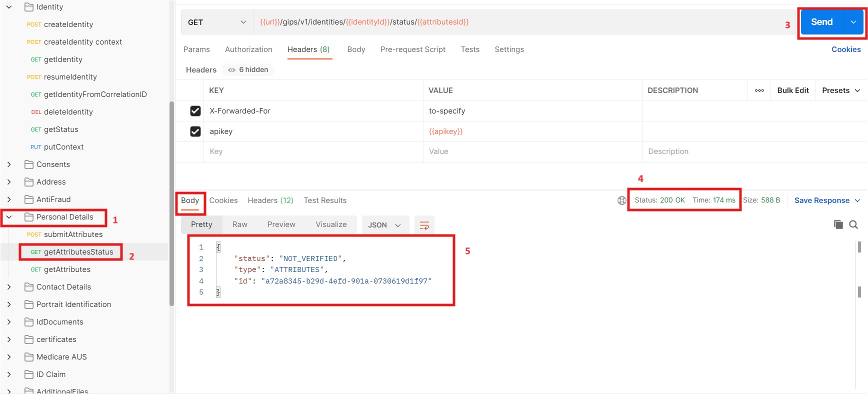Open the Authorization tab
The image size is (868, 396).
(x=248, y=49)
